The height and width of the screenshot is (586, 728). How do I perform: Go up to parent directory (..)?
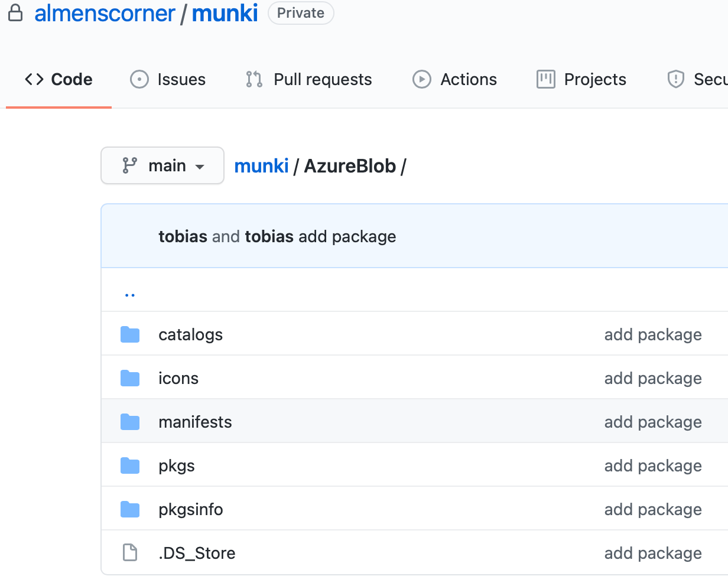pos(130,294)
